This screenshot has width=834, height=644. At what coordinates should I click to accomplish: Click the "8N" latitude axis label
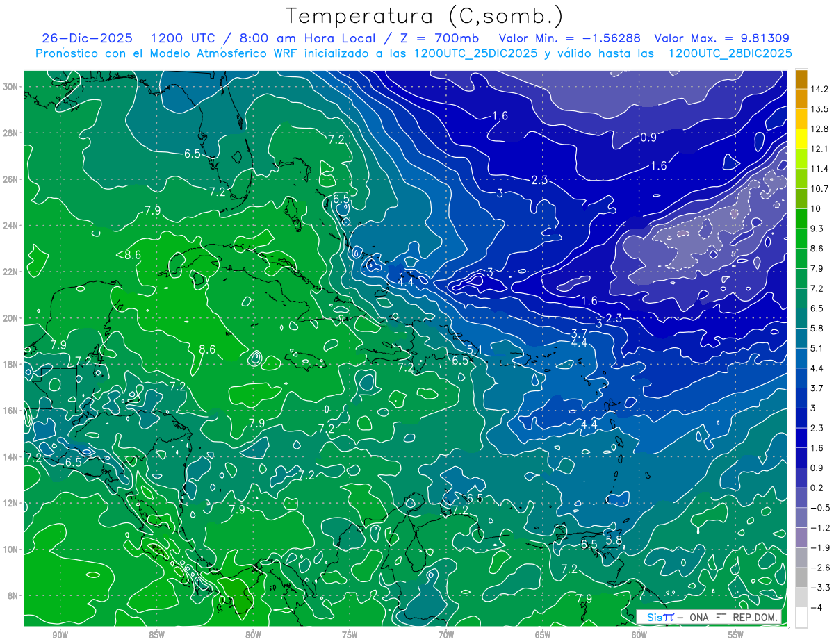(13, 595)
